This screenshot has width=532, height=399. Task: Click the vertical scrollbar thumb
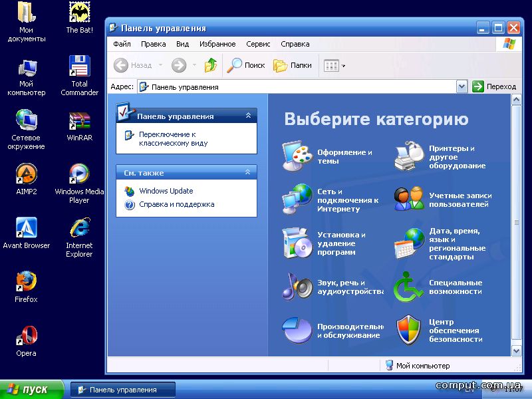pos(517,222)
